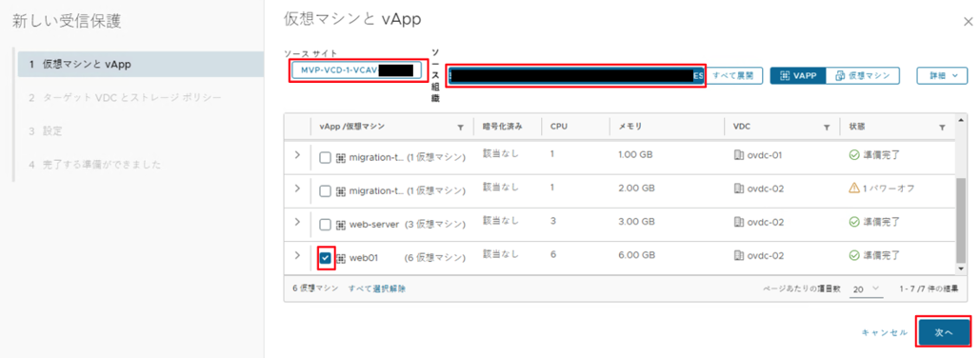Image resolution: width=980 pixels, height=358 pixels.
Task: Click the VDC icon in web01 row
Action: pyautogui.click(x=739, y=255)
